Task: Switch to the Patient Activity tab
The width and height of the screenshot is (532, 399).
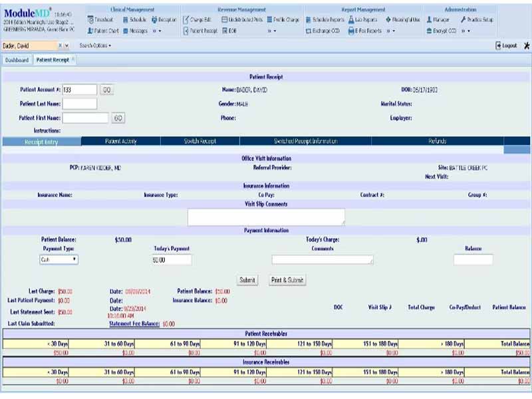Action: click(x=121, y=141)
